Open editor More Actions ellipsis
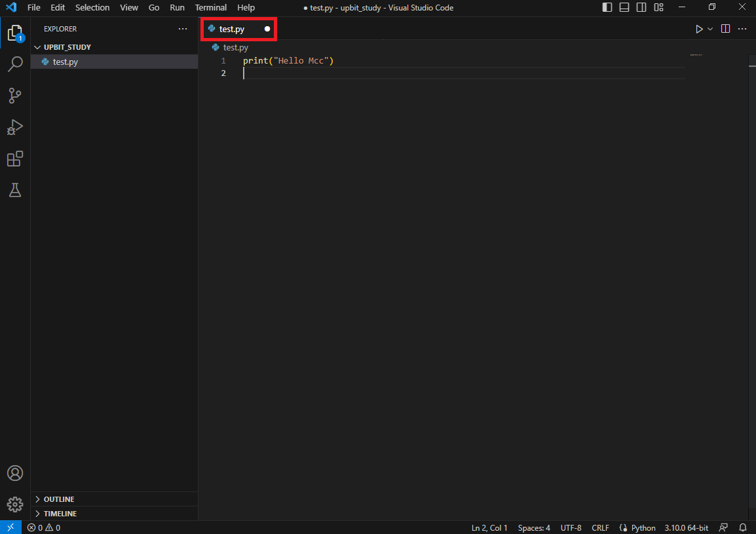The image size is (756, 534). pyautogui.click(x=742, y=29)
